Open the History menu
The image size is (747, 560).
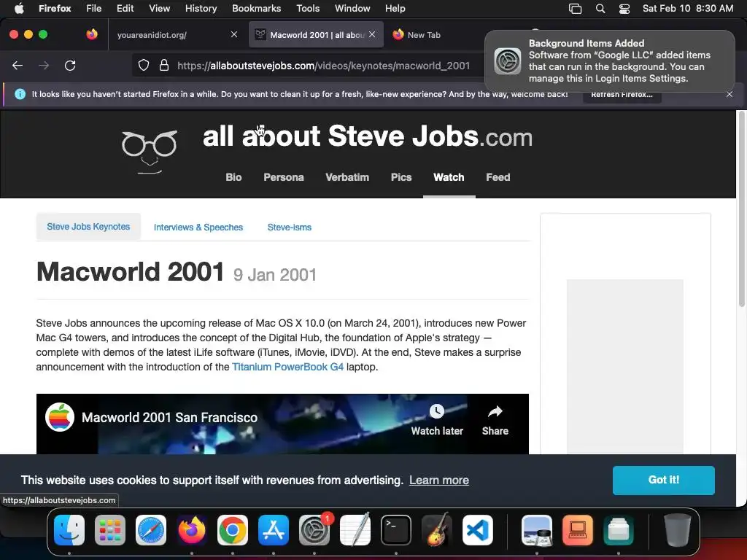pyautogui.click(x=201, y=8)
